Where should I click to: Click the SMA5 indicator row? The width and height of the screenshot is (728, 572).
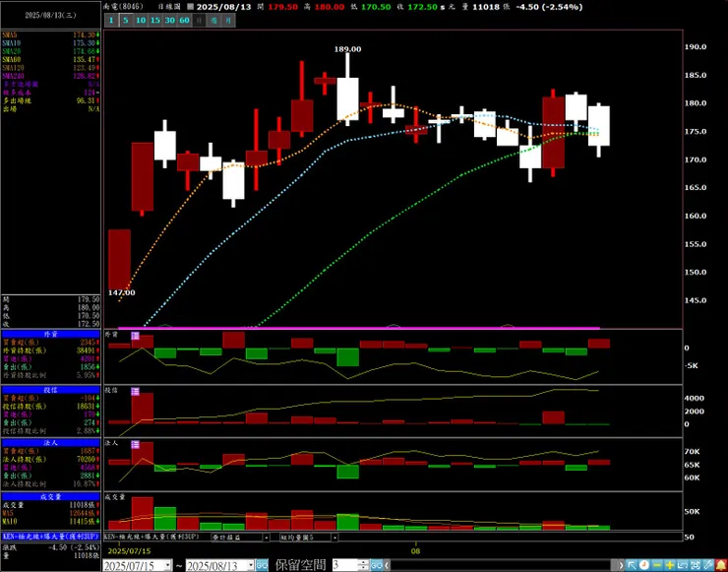click(x=50, y=34)
